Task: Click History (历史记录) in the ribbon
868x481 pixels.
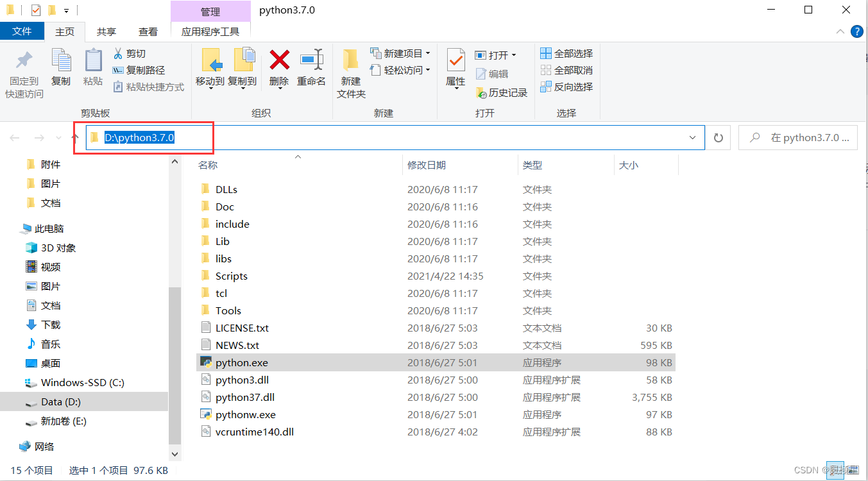Action: point(502,92)
